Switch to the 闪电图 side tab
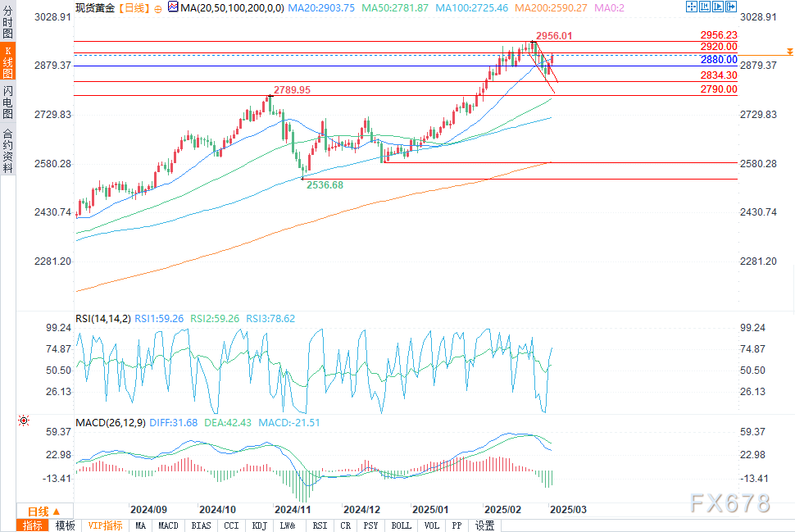This screenshot has height=532, width=795. click(7, 101)
